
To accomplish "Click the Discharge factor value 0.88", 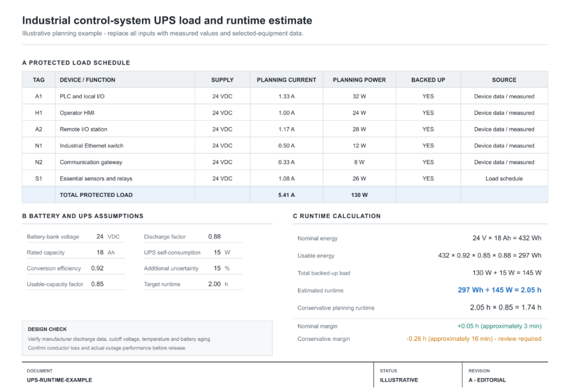I will pyautogui.click(x=214, y=237).
